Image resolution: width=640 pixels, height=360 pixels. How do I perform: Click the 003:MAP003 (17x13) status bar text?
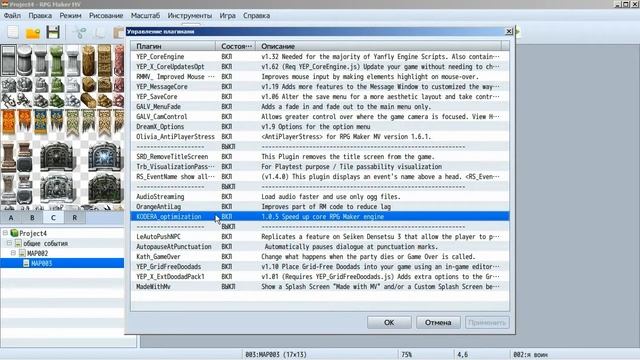[x=276, y=355]
